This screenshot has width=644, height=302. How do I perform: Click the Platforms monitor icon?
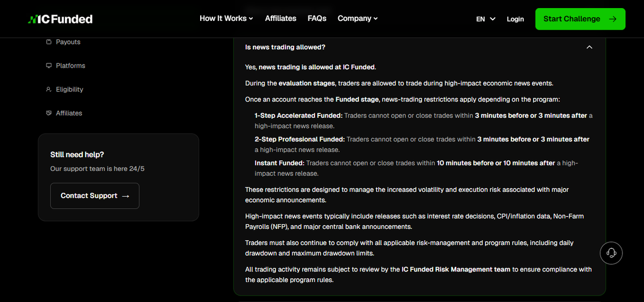point(49,66)
